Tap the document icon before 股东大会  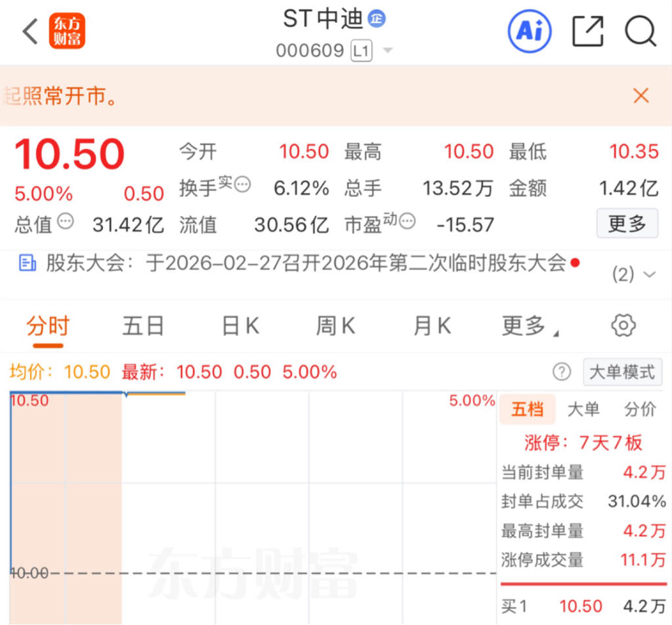pyautogui.click(x=28, y=263)
